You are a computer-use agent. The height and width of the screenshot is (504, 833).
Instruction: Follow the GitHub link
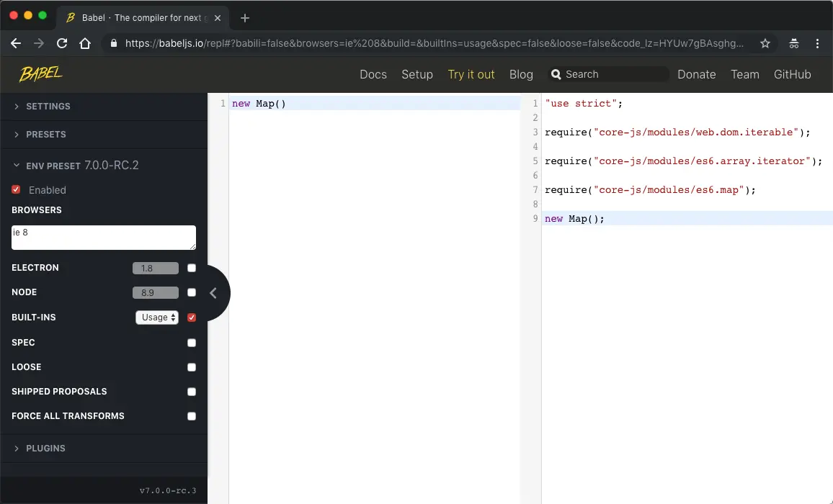coord(792,74)
